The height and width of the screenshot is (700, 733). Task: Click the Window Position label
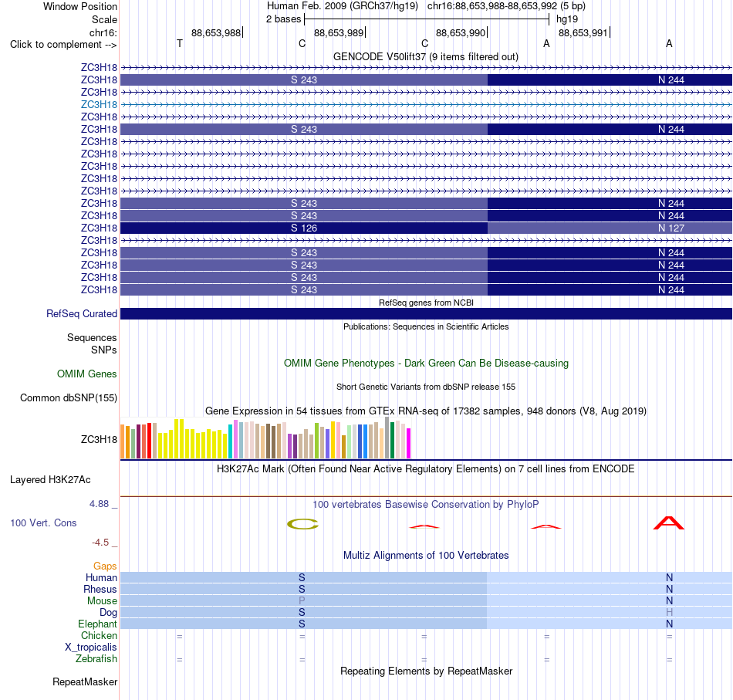tap(80, 6)
